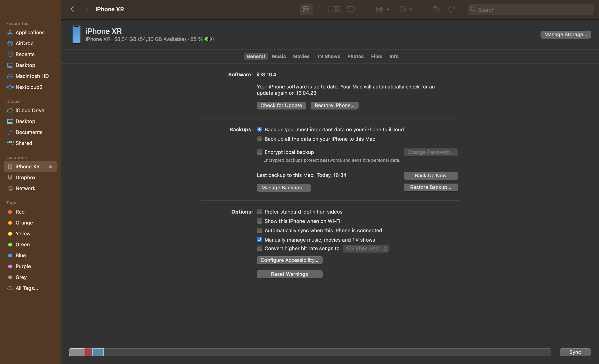Switch to the Files tab
This screenshot has height=364, width=599.
377,56
